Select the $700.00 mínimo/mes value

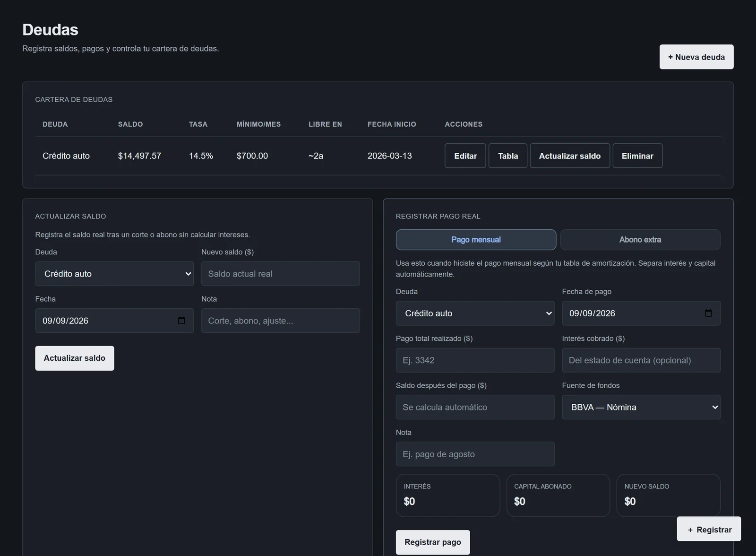[x=252, y=156]
